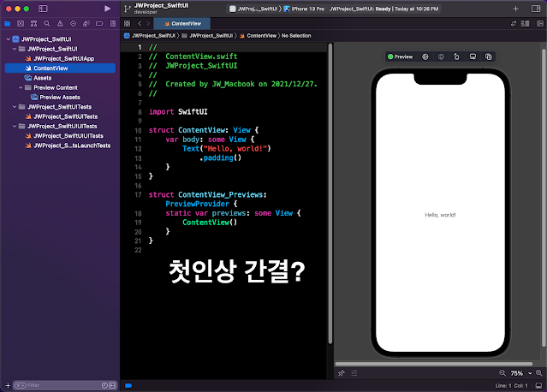Open Preview Assets catalog
The image size is (547, 392).
(56, 97)
